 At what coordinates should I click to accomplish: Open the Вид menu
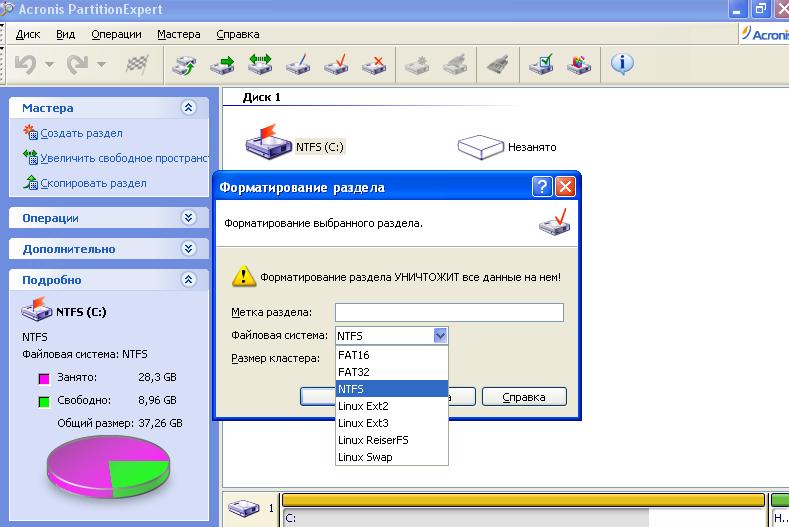pyautogui.click(x=65, y=34)
